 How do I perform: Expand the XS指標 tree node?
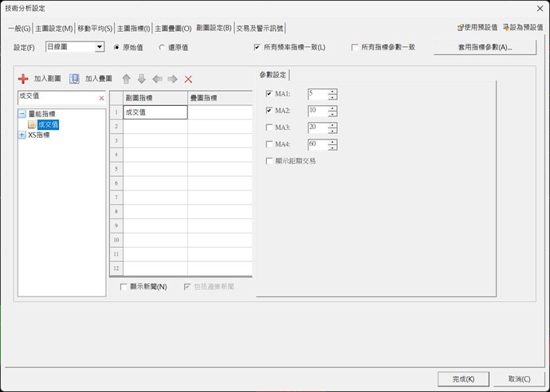(x=22, y=135)
